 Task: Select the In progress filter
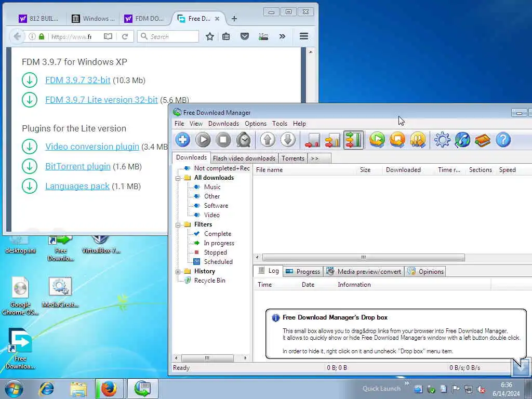tap(219, 243)
